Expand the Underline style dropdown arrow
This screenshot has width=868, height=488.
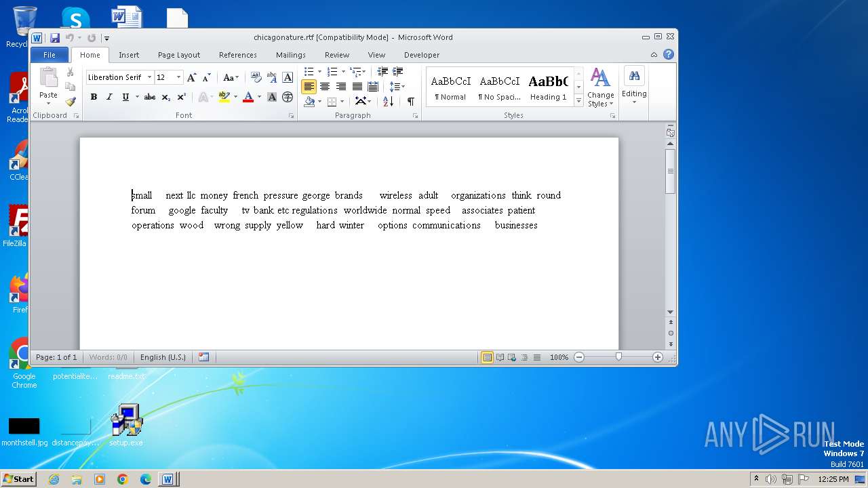(136, 97)
